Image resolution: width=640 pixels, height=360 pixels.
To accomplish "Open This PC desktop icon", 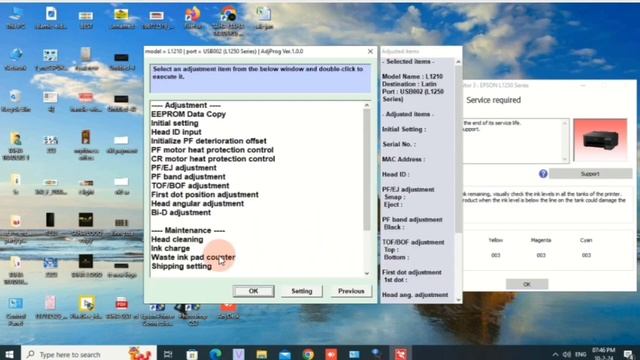I will pyautogui.click(x=16, y=18).
